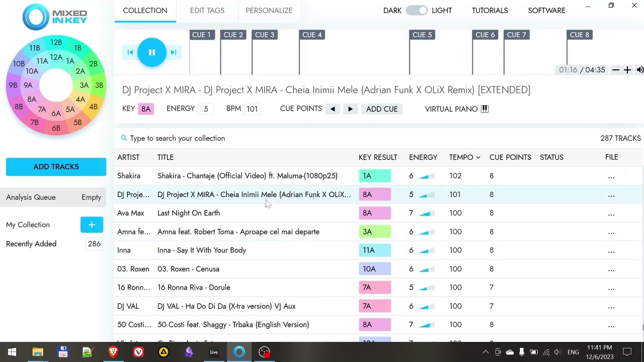Switch to the Collection tab

(145, 11)
